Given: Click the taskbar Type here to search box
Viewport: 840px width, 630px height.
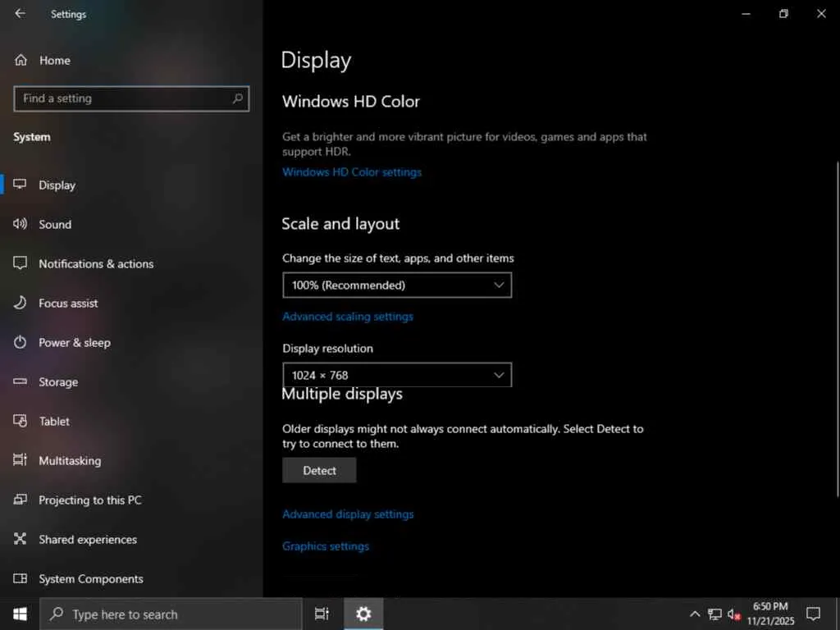Looking at the screenshot, I should (x=171, y=614).
